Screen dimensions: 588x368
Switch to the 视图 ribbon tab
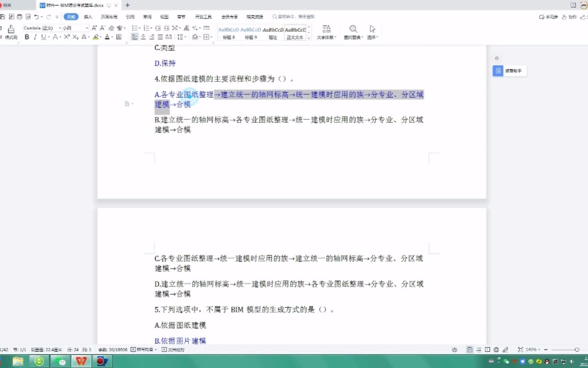(164, 17)
